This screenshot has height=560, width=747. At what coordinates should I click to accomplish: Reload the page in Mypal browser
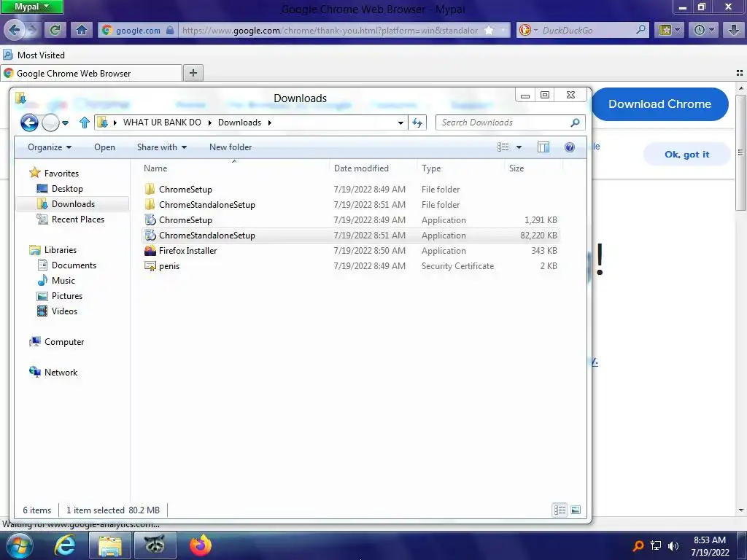pos(55,30)
